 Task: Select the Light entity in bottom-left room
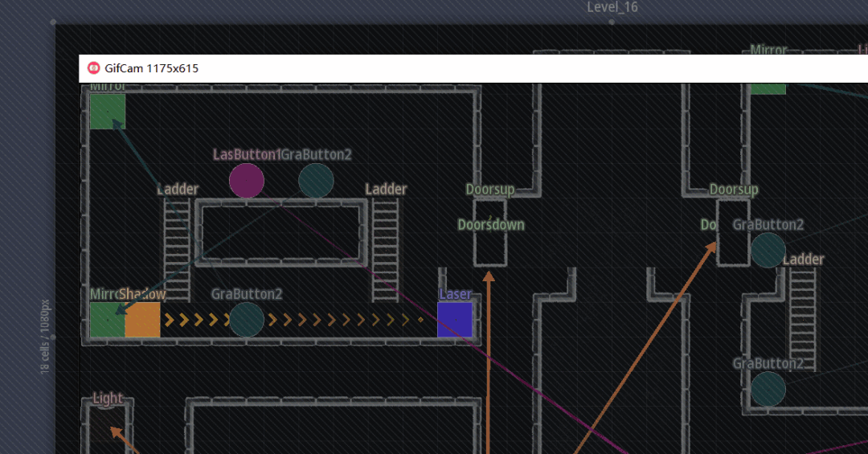[x=108, y=422]
